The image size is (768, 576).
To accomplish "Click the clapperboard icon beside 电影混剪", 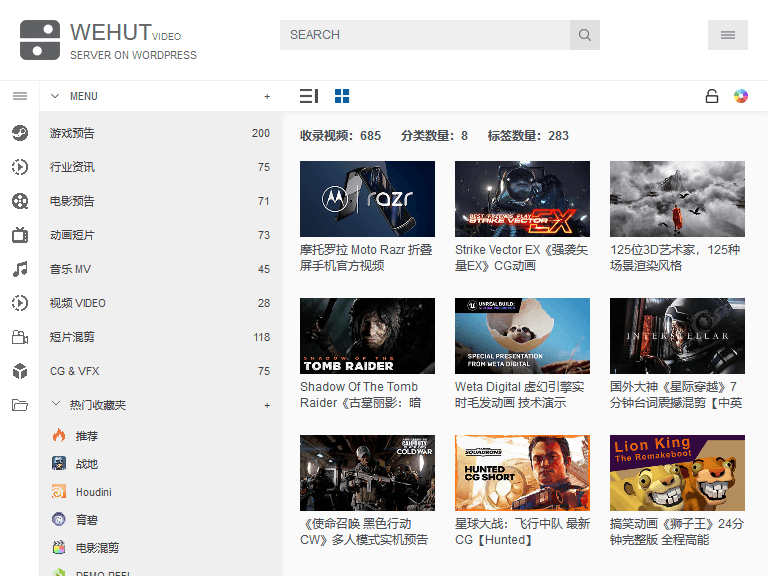I will [59, 547].
